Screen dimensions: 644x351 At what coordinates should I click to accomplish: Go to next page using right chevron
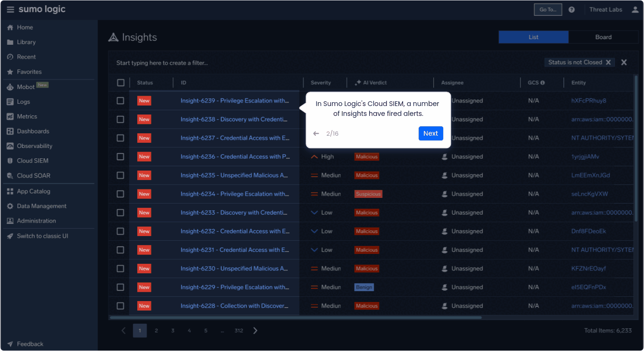[256, 331]
